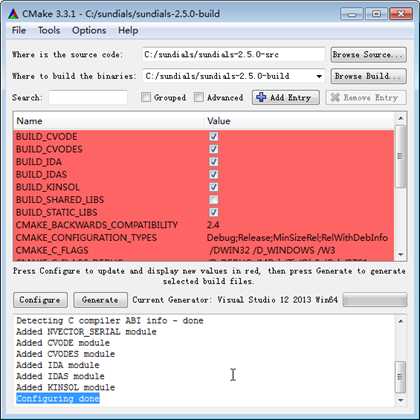The width and height of the screenshot is (420, 420).
Task: Click the cache list scrollbar thumb
Action: (x=401, y=156)
